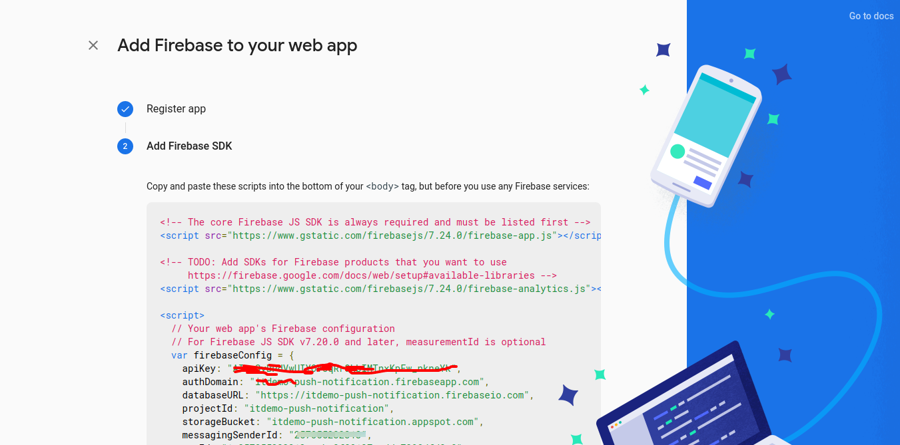900x445 pixels.
Task: Select the Register app step label
Action: pyautogui.click(x=176, y=109)
